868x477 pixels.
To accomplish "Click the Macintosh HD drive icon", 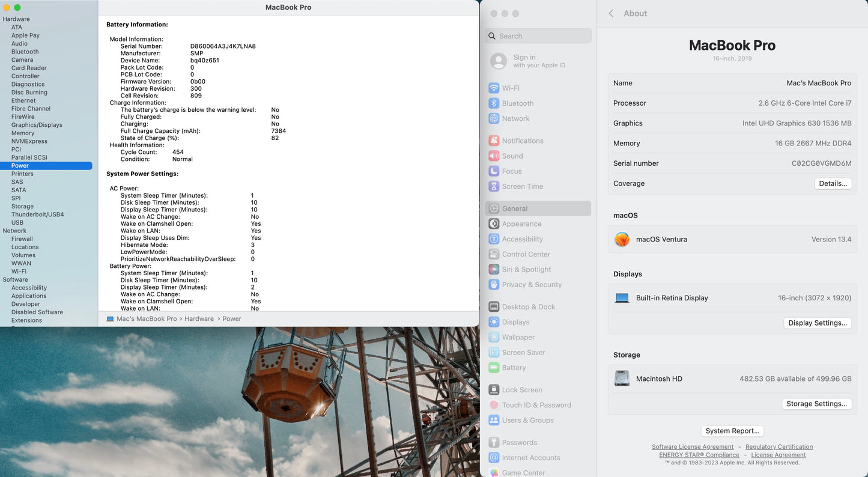I will (622, 378).
